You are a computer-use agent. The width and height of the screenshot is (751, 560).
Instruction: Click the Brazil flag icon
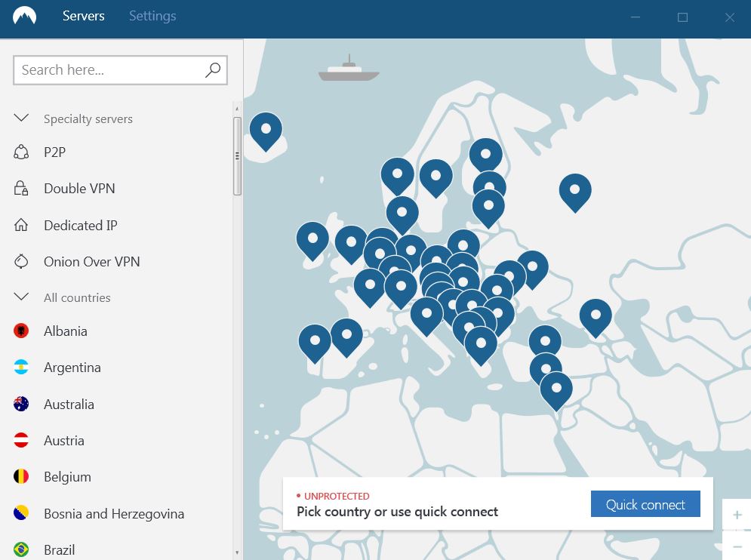pos(21,549)
